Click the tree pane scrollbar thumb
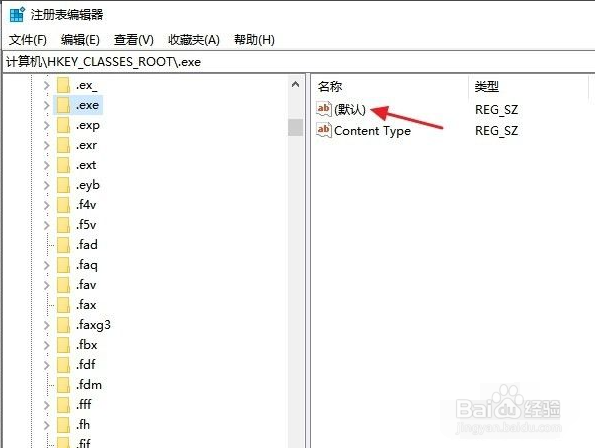This screenshot has height=448, width=595. click(x=295, y=127)
